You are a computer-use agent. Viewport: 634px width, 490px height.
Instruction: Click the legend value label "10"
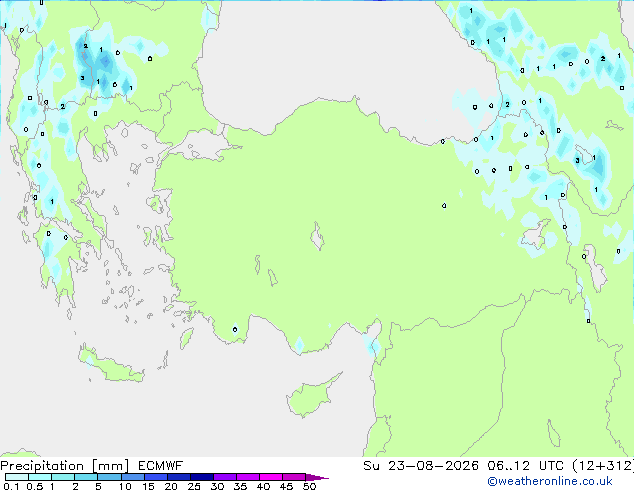click(125, 486)
